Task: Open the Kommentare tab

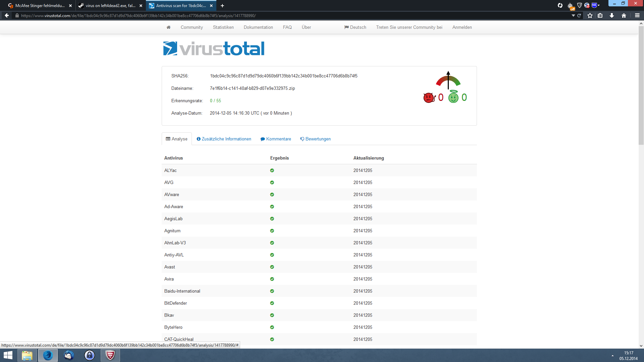Action: click(276, 139)
